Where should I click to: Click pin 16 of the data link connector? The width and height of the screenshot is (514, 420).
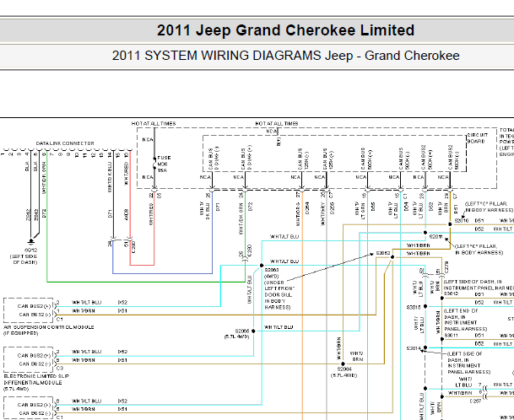click(127, 154)
